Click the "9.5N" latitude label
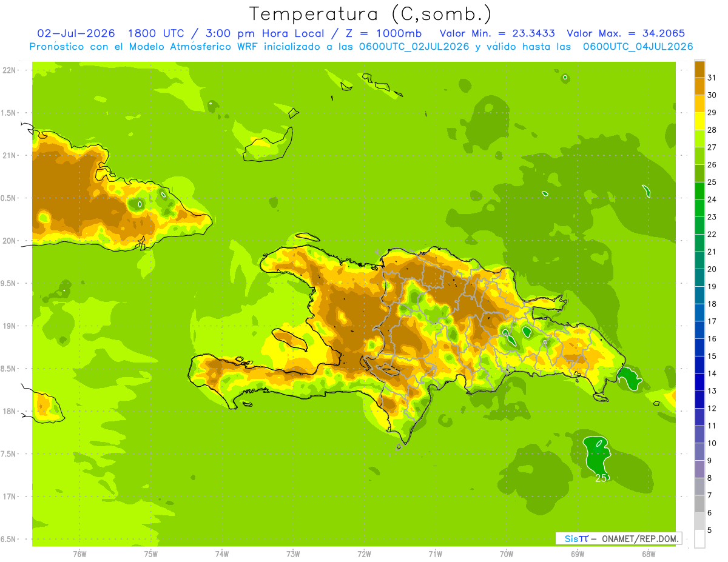Viewport: 728px width, 562px height. (9, 284)
